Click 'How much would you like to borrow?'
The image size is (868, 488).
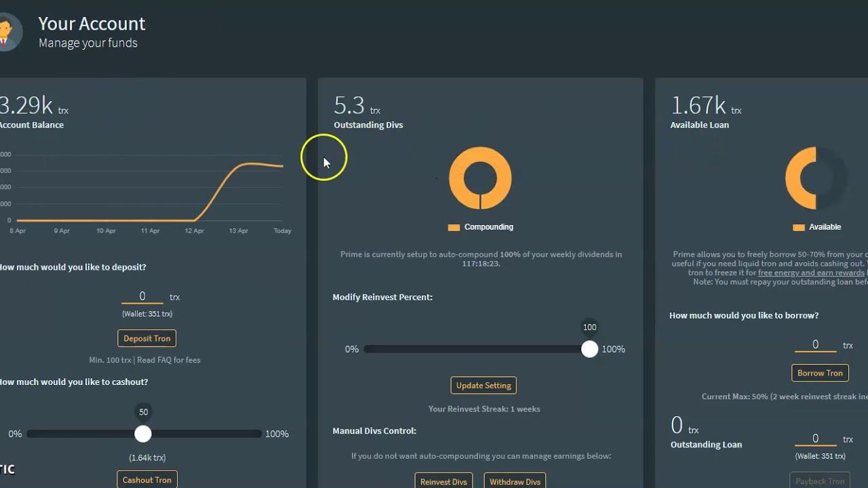tap(744, 315)
